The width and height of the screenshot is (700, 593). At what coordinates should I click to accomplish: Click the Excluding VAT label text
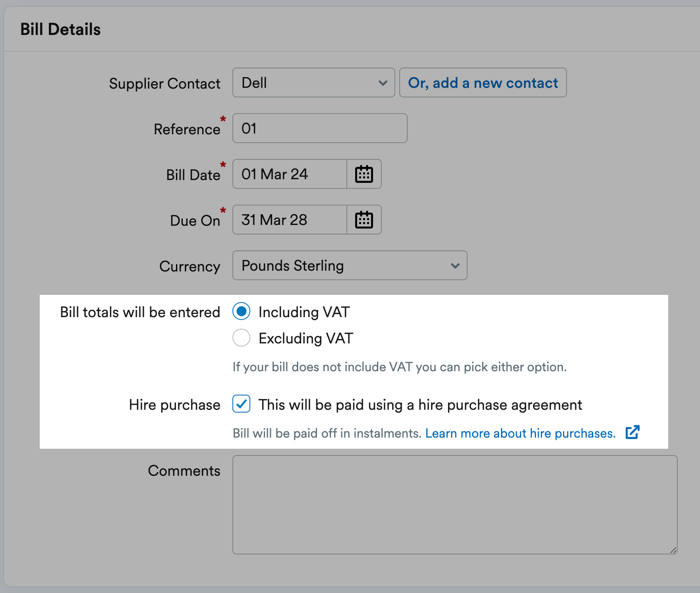click(306, 339)
